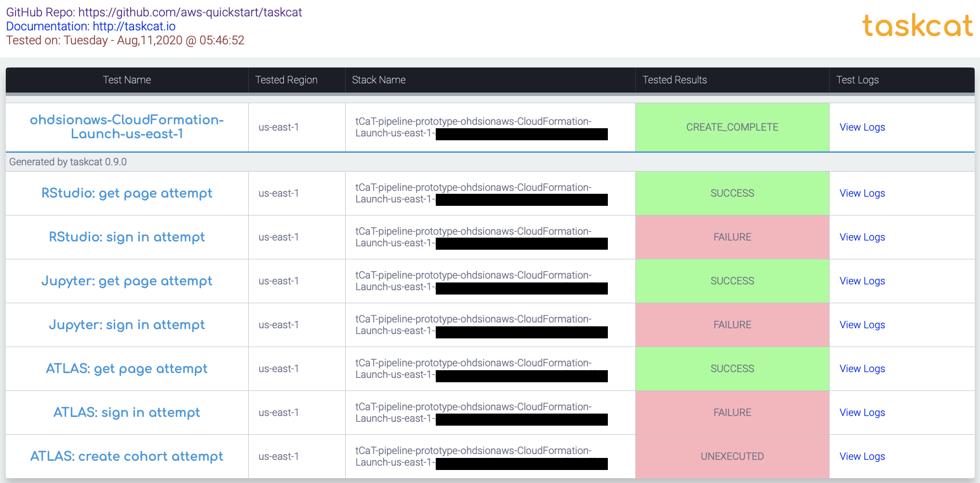Click Generated by taskcat 0.9.0 text
Image resolution: width=980 pixels, height=483 pixels.
click(68, 162)
